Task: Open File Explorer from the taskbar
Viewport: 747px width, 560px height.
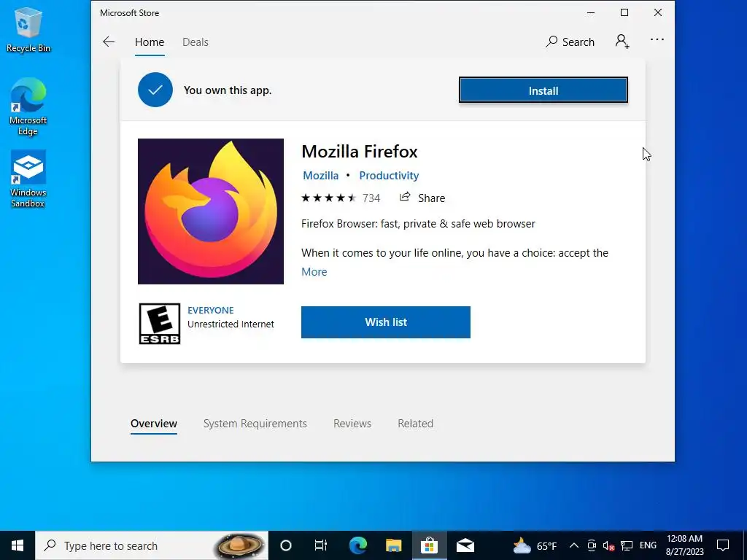Action: (393, 545)
